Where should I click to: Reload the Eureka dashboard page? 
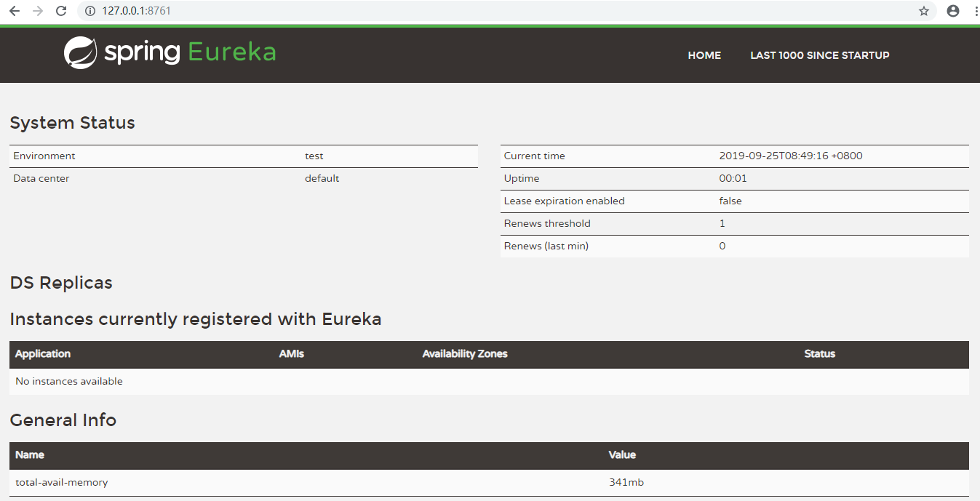(61, 11)
